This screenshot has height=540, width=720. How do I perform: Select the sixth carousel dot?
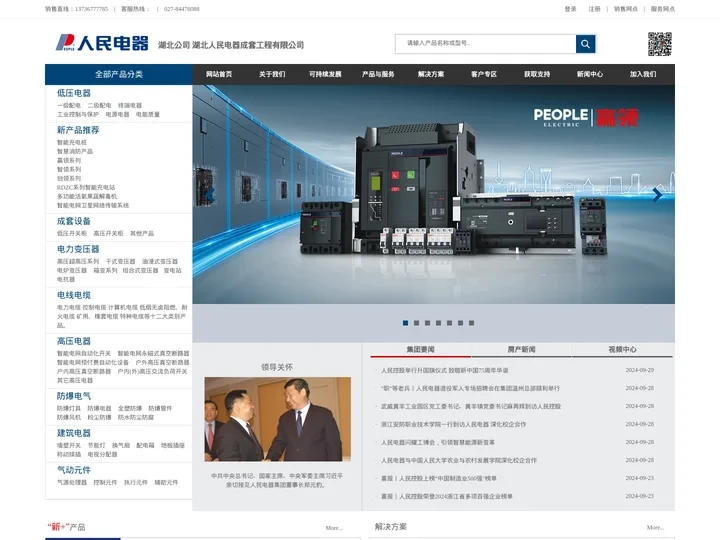(x=461, y=323)
